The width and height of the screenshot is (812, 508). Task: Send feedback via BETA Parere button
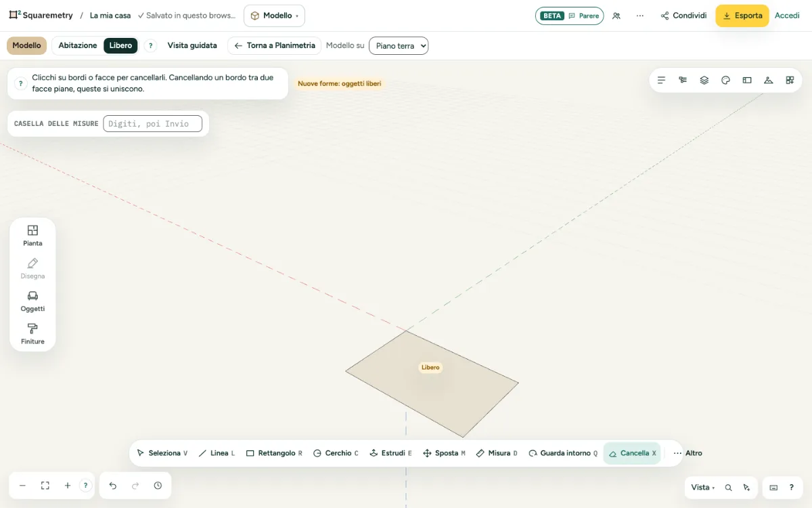click(570, 16)
